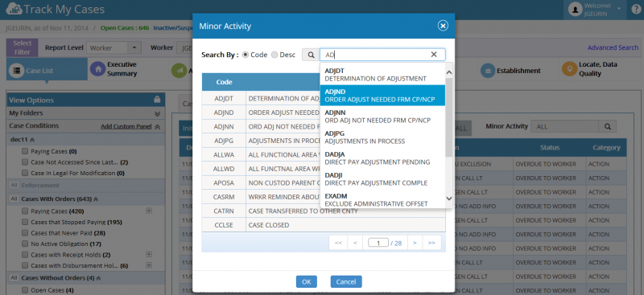Go to last page of codes
The image size is (644, 295).
(431, 243)
